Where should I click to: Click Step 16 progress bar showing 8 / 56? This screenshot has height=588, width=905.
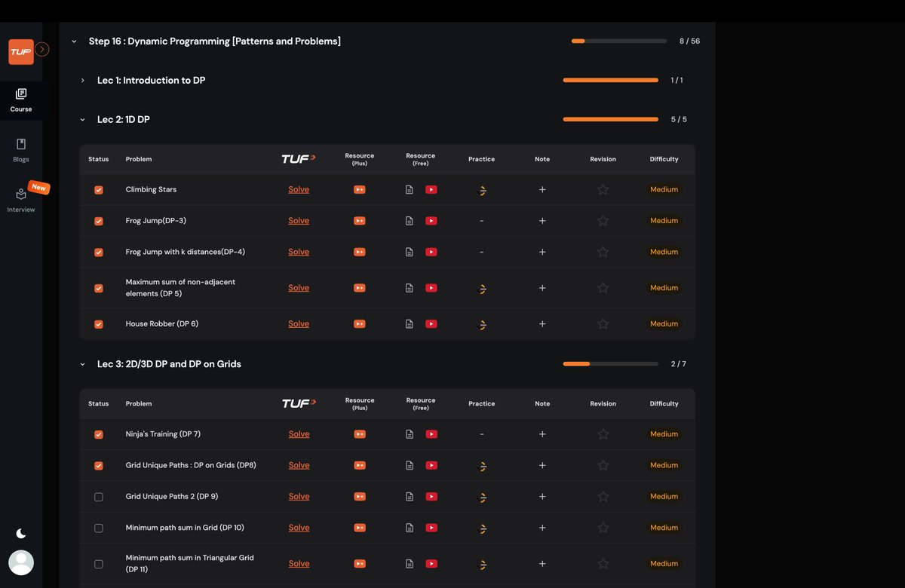point(619,41)
